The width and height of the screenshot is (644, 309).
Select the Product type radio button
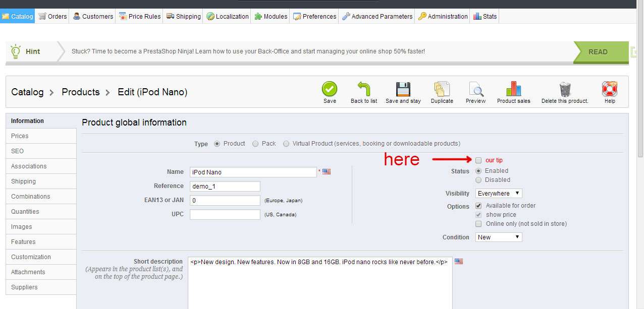pyautogui.click(x=217, y=144)
